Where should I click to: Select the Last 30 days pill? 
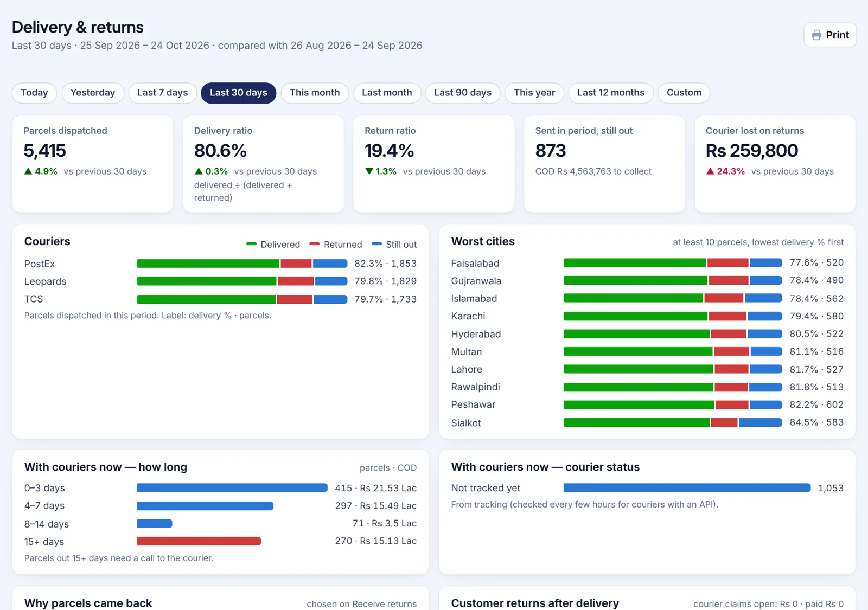(239, 93)
